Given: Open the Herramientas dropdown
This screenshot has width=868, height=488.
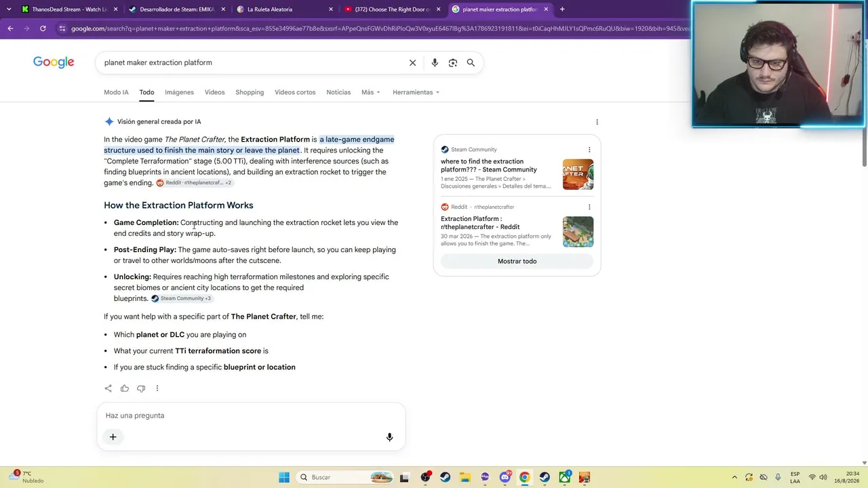Looking at the screenshot, I should [416, 92].
